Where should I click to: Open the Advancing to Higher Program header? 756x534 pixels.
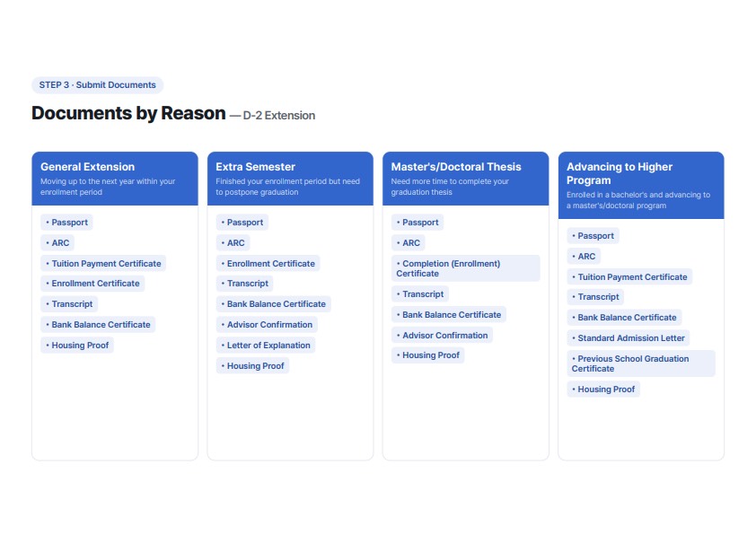click(641, 186)
